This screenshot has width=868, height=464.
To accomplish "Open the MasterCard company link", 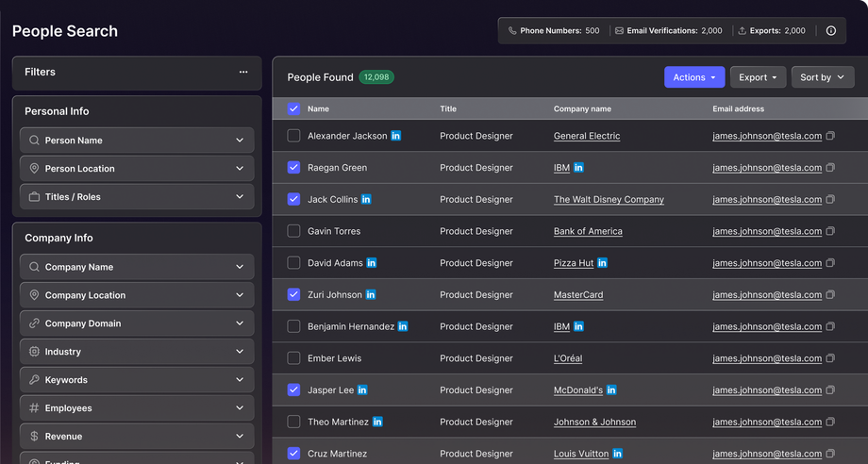I will pos(578,295).
